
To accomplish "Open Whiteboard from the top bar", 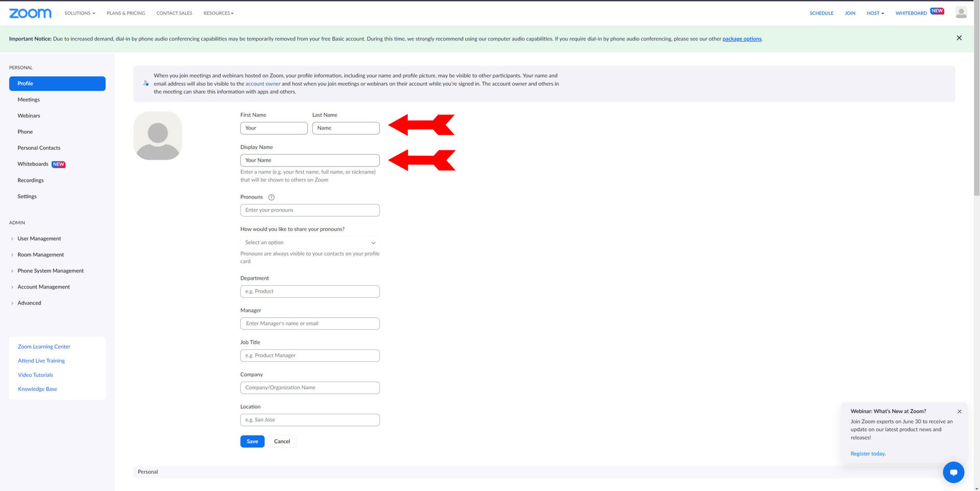I will [x=911, y=13].
